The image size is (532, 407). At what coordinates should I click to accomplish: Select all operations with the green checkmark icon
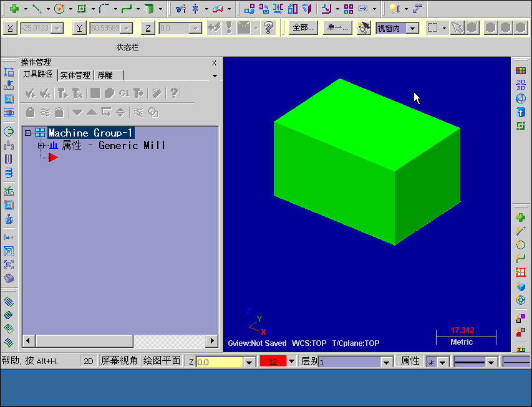31,93
